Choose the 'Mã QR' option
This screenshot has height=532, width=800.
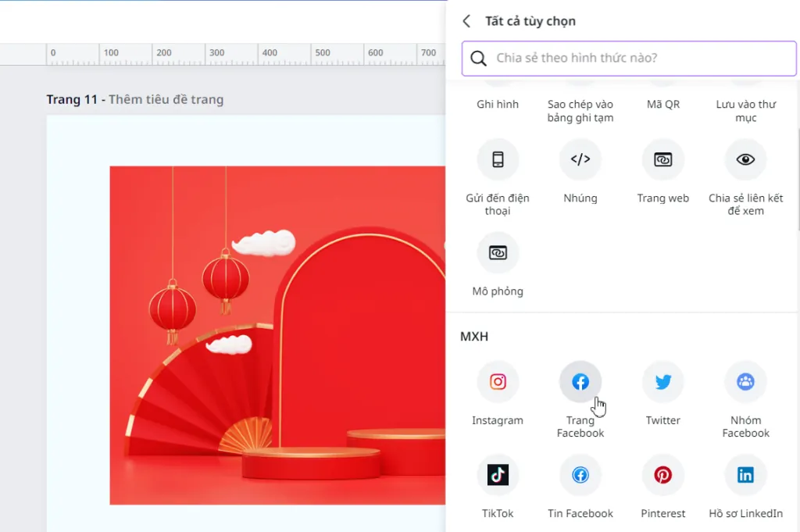point(662,104)
